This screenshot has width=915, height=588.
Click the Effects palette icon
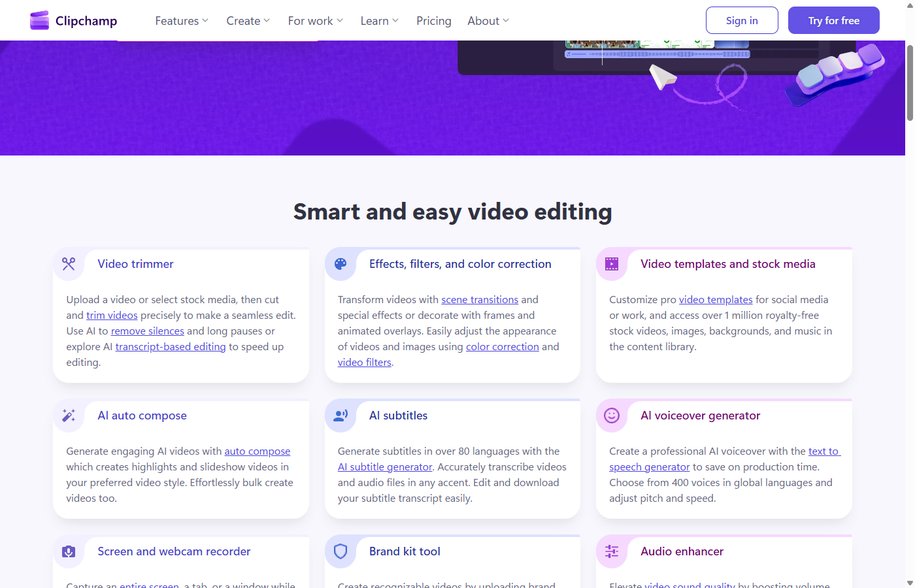coord(341,264)
